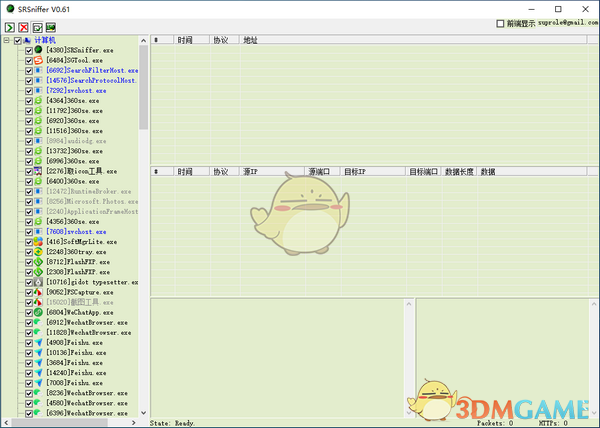Select [7608]svchost.exe process row
Screen dimensions: 600x428
pos(76,232)
